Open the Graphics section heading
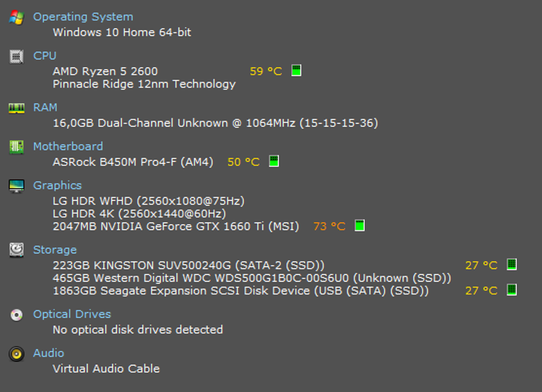542x392 pixels. (x=57, y=185)
